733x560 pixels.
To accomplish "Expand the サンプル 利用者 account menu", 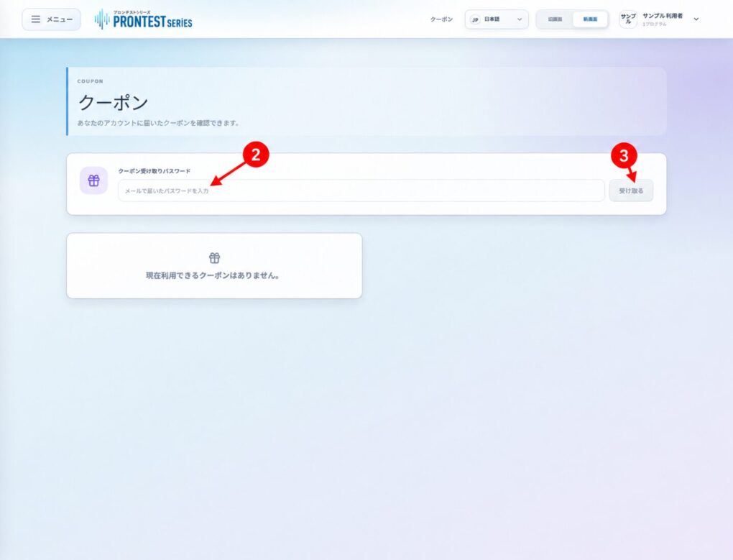I will [x=660, y=19].
